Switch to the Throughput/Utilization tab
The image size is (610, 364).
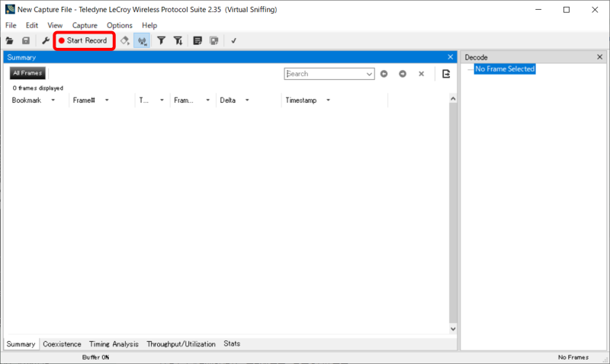pos(181,344)
